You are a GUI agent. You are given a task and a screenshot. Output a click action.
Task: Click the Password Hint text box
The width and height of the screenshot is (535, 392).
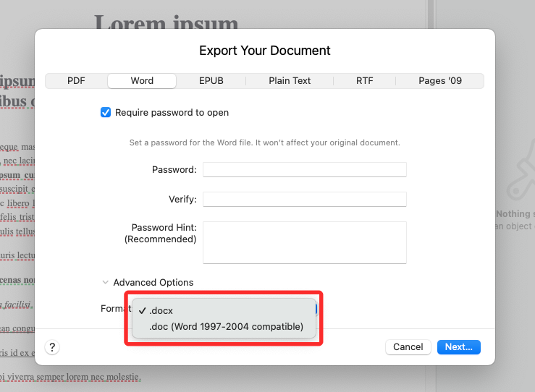305,242
